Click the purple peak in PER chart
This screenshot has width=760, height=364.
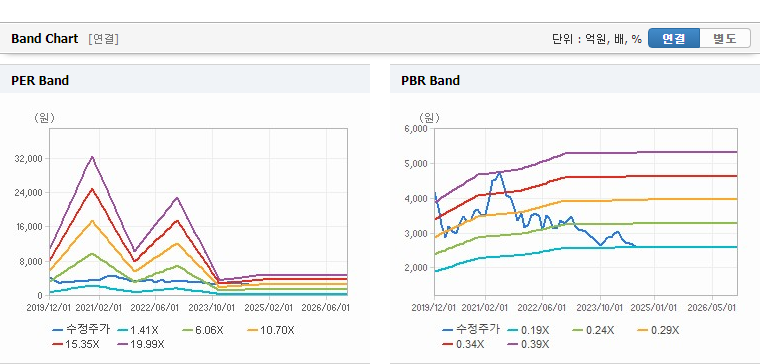(x=92, y=157)
